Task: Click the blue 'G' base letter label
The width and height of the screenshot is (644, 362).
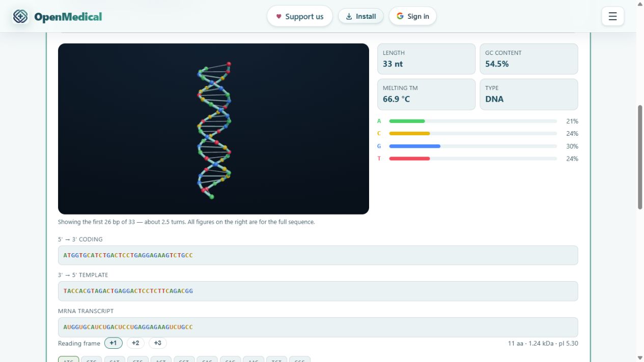Action: click(379, 146)
